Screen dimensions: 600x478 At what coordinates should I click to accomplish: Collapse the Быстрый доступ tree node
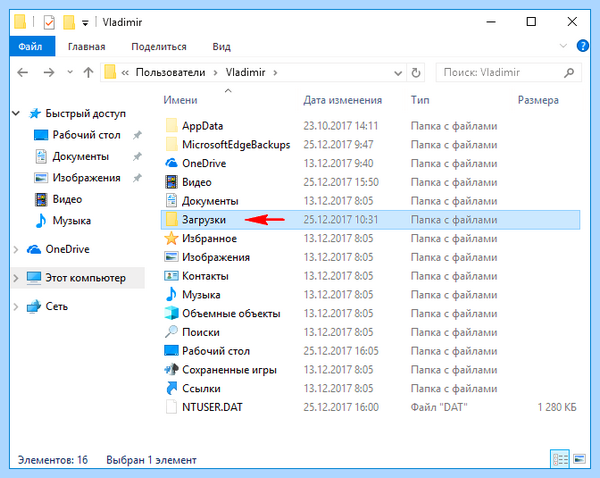tap(16, 113)
